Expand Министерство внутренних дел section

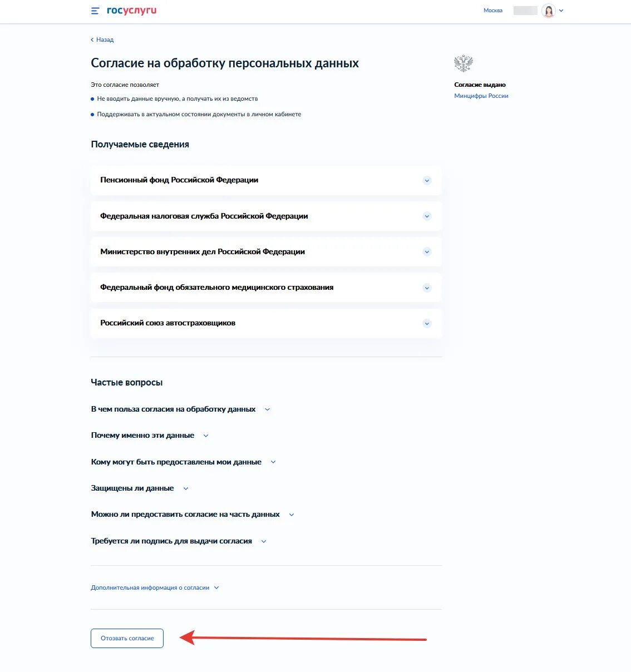[x=266, y=252]
